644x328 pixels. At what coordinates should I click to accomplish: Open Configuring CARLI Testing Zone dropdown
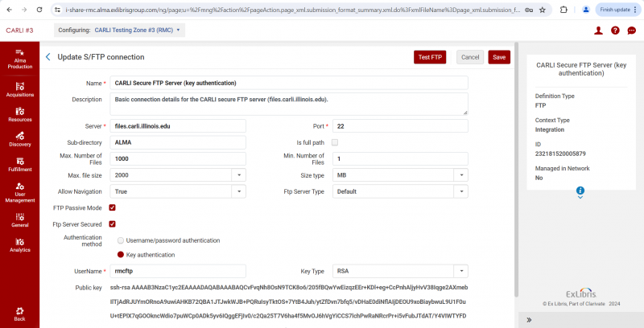pyautogui.click(x=119, y=30)
